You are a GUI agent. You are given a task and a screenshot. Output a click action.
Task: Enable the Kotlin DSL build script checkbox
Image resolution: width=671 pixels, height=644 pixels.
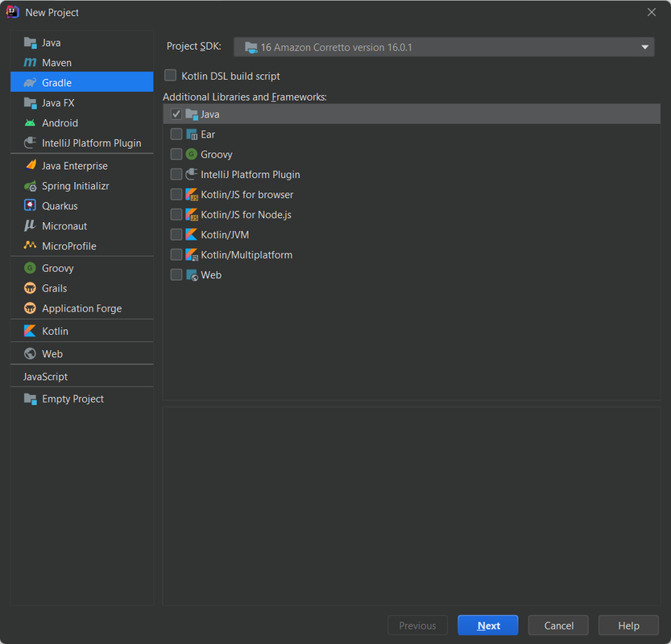pos(170,75)
